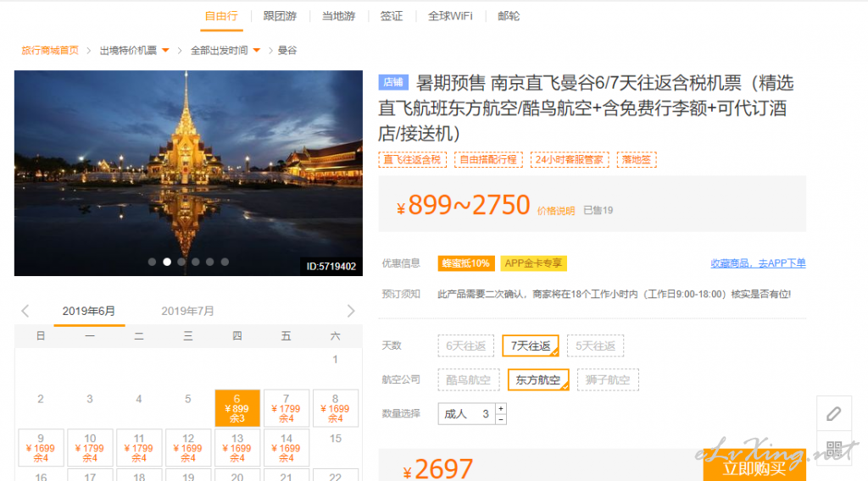Click 旅行商城首页 breadcrumb link
This screenshot has width=868, height=481.
[50, 50]
